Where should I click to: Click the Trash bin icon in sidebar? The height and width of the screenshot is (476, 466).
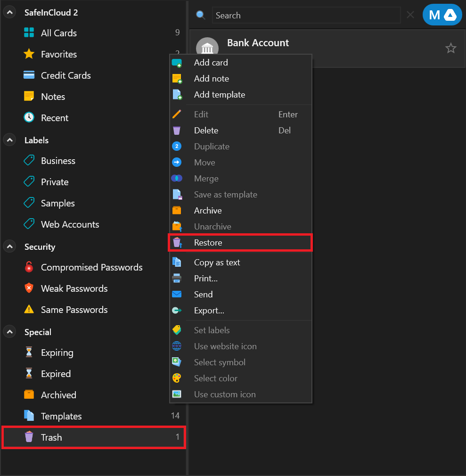tap(29, 437)
